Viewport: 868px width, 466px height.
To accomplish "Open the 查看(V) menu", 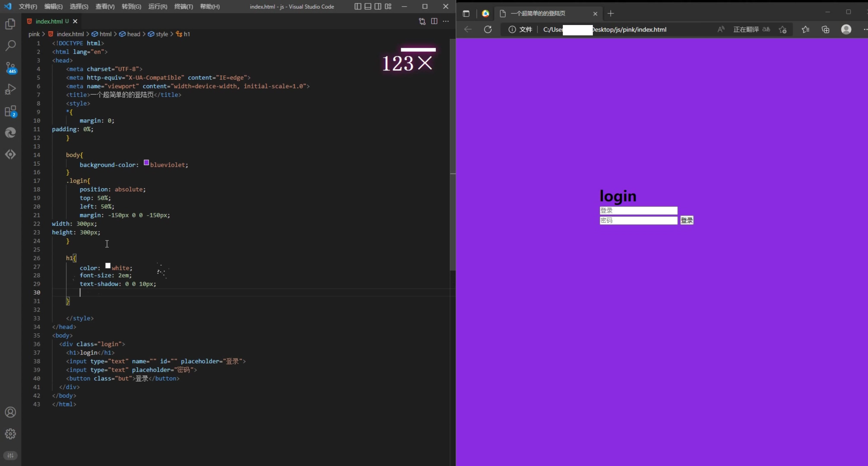I will coord(105,6).
